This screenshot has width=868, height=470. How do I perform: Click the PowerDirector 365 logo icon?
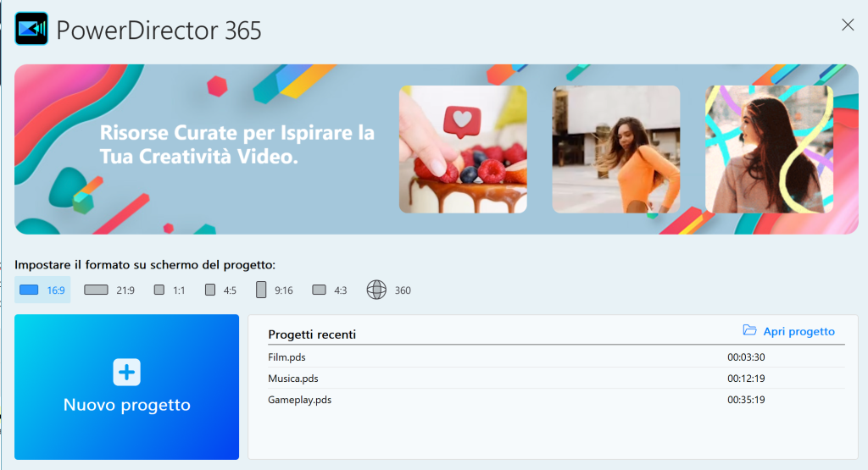click(31, 29)
